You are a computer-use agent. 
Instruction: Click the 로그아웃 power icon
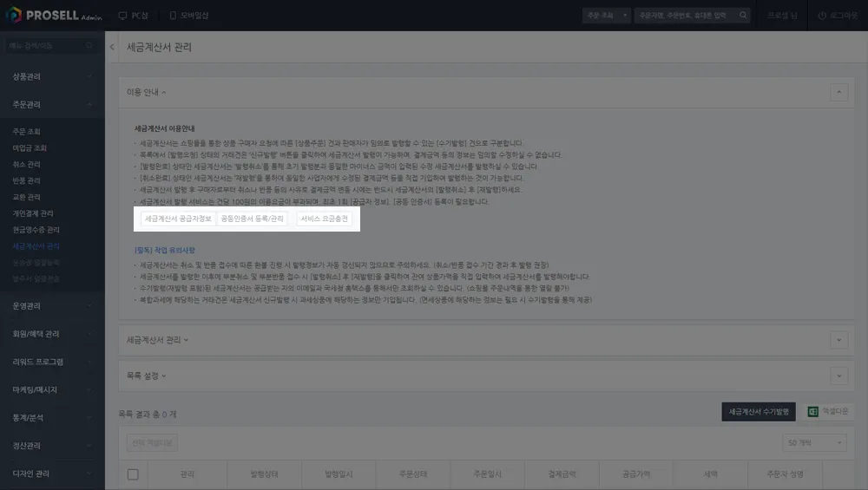point(822,16)
